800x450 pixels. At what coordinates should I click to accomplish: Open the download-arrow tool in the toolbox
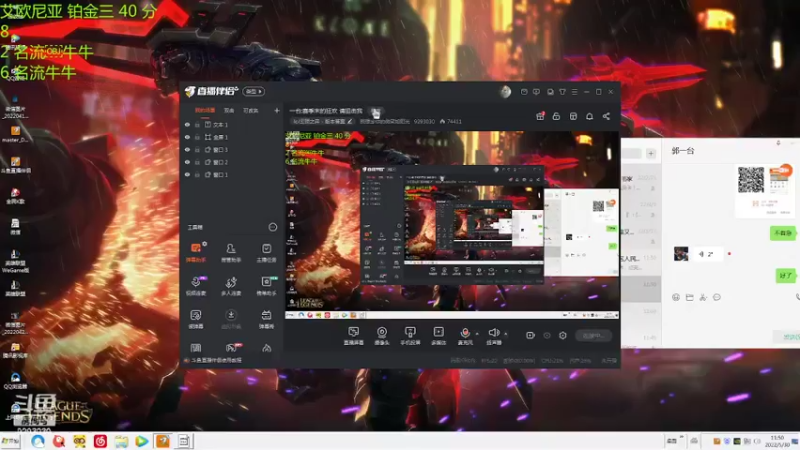pos(231,319)
